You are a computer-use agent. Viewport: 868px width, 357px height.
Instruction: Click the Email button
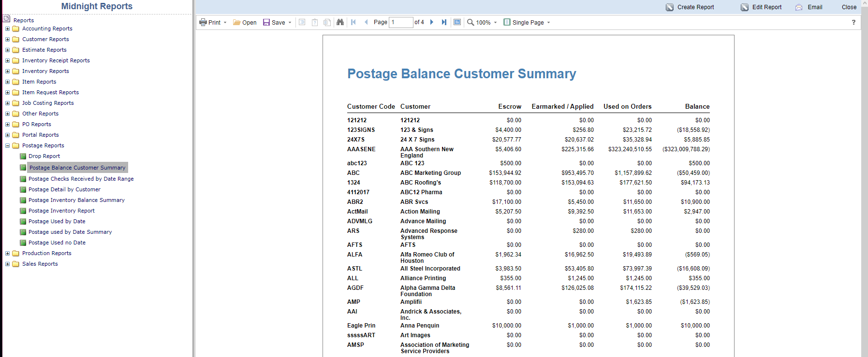[x=809, y=7]
